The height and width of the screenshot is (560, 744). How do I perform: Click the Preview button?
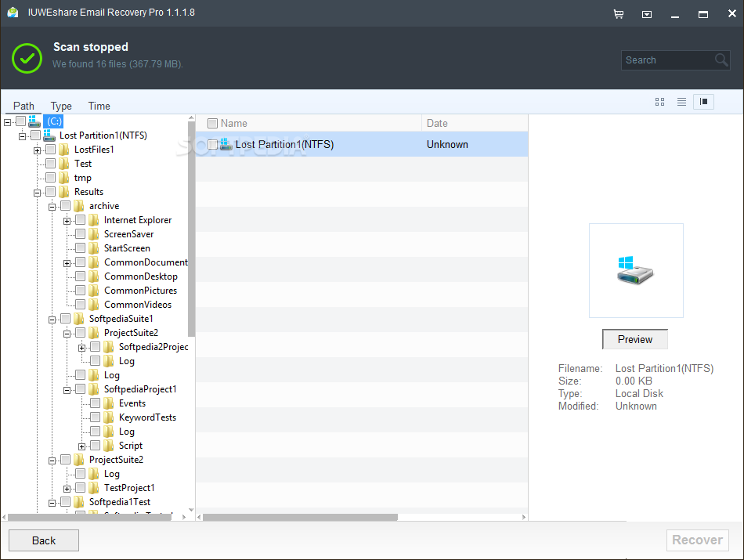(x=635, y=339)
